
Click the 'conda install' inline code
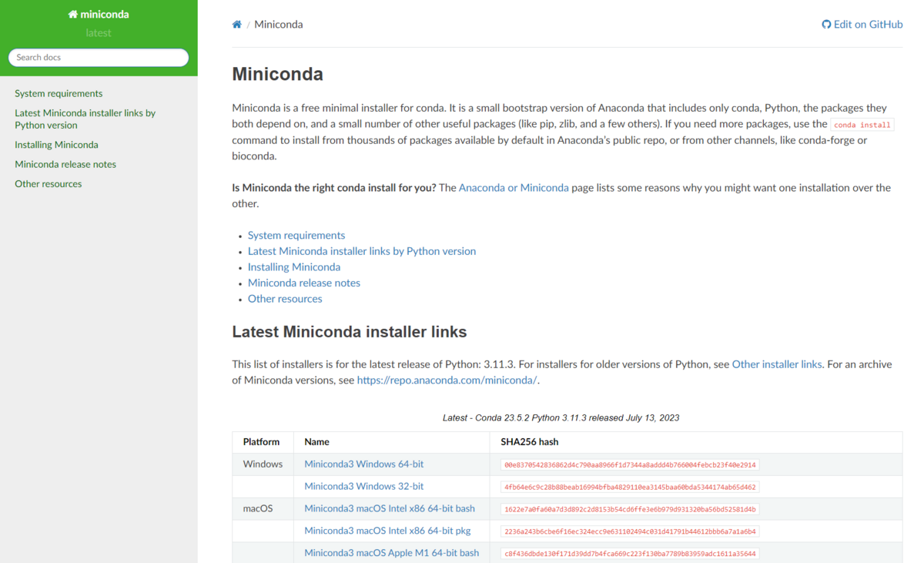coord(862,125)
